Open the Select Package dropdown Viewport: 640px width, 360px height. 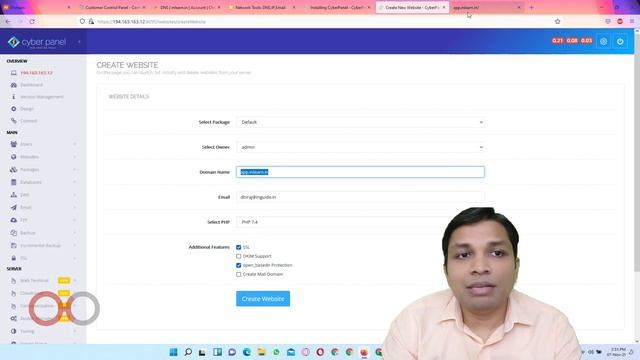360,122
